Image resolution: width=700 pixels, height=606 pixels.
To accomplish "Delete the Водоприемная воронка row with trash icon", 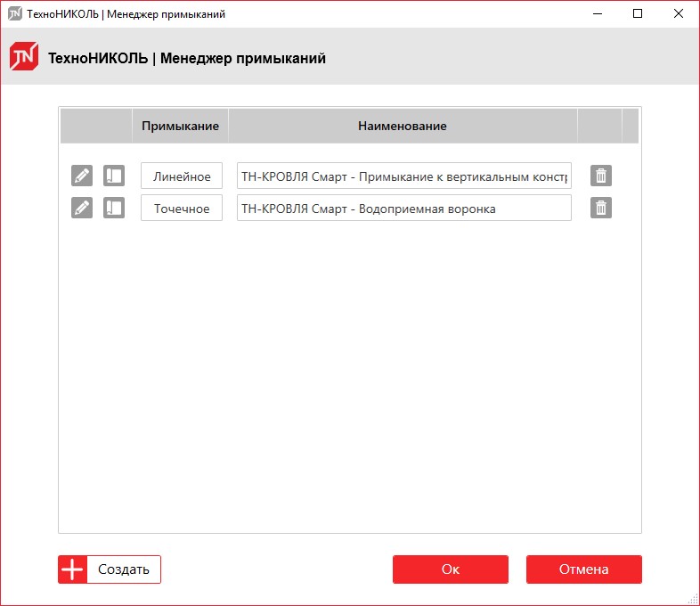I will (601, 208).
